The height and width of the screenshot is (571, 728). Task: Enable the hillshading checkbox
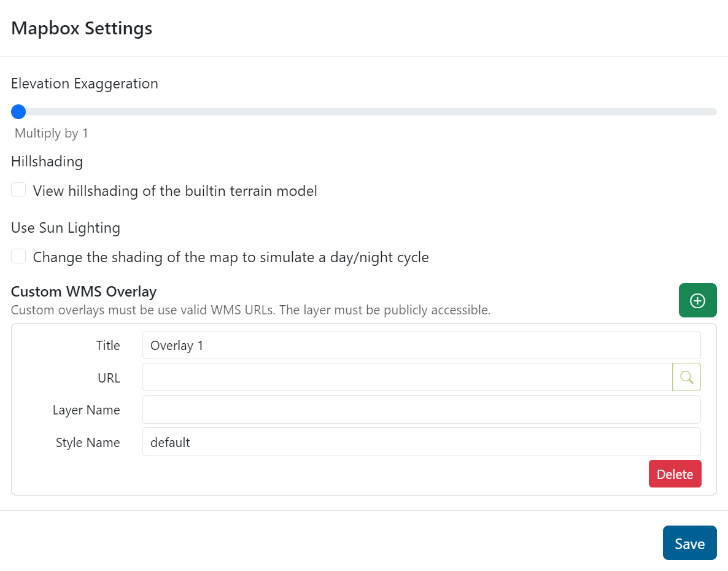click(18, 190)
